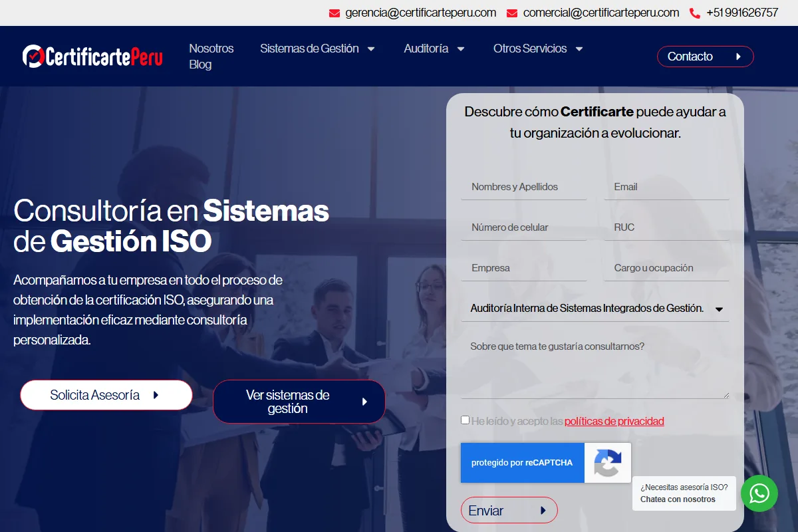Click the arrow in Ver sistemas de gestión
The height and width of the screenshot is (532, 798).
coord(364,402)
